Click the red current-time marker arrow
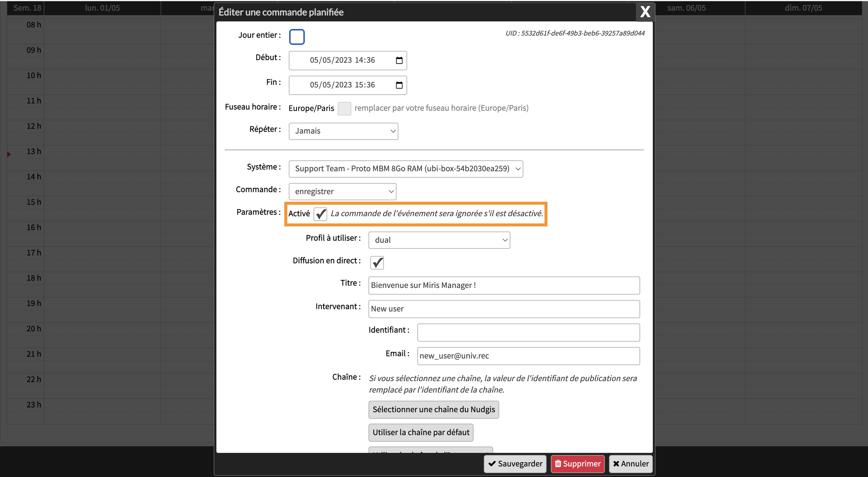This screenshot has height=477, width=868. (9, 154)
